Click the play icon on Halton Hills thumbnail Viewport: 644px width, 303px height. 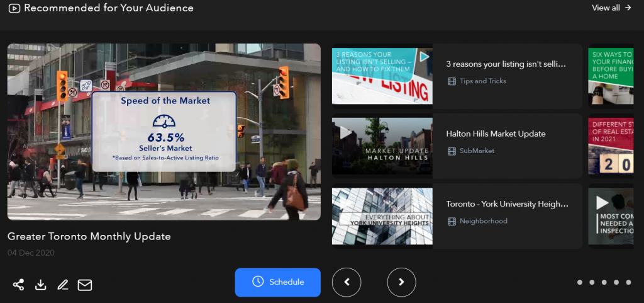(345, 133)
